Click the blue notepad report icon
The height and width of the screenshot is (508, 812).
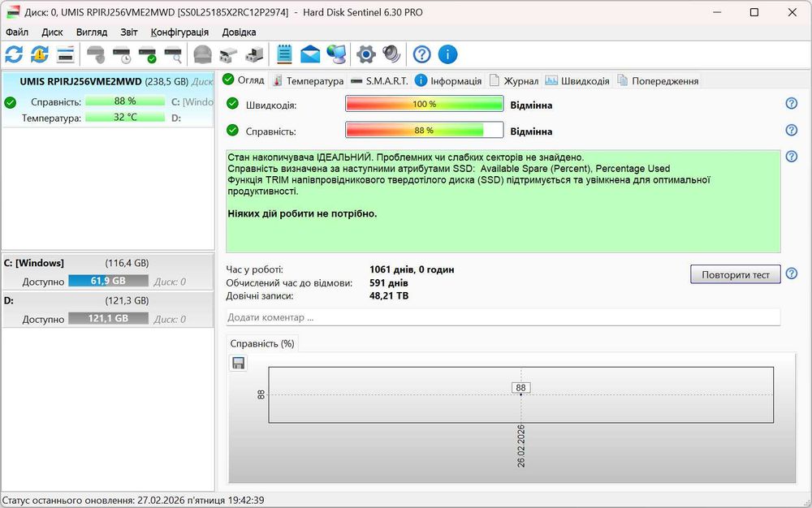click(284, 54)
